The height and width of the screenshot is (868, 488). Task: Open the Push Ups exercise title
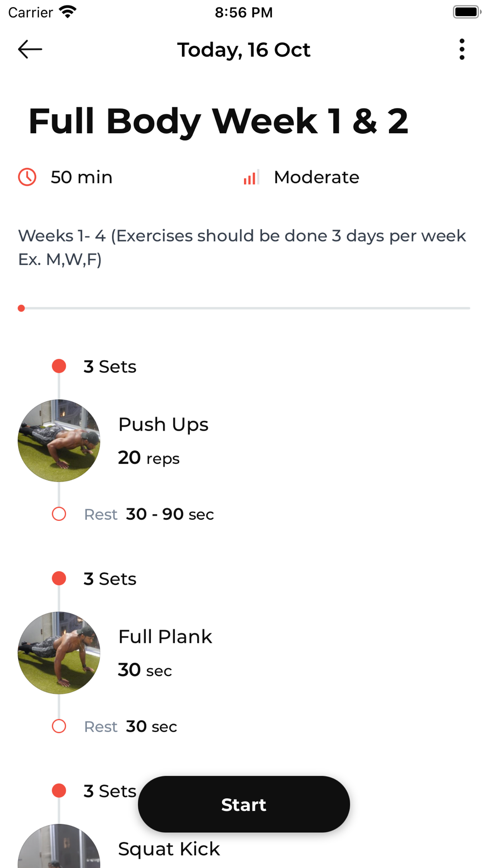[163, 425]
